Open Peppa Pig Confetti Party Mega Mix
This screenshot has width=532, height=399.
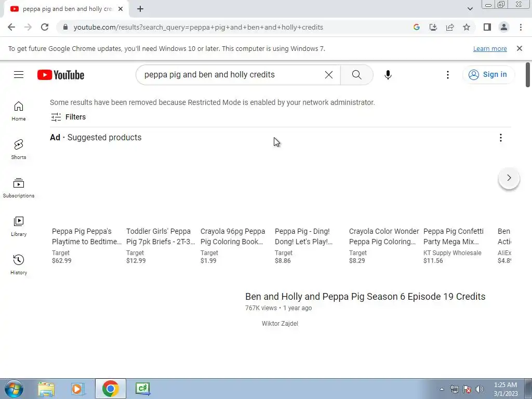point(453,236)
